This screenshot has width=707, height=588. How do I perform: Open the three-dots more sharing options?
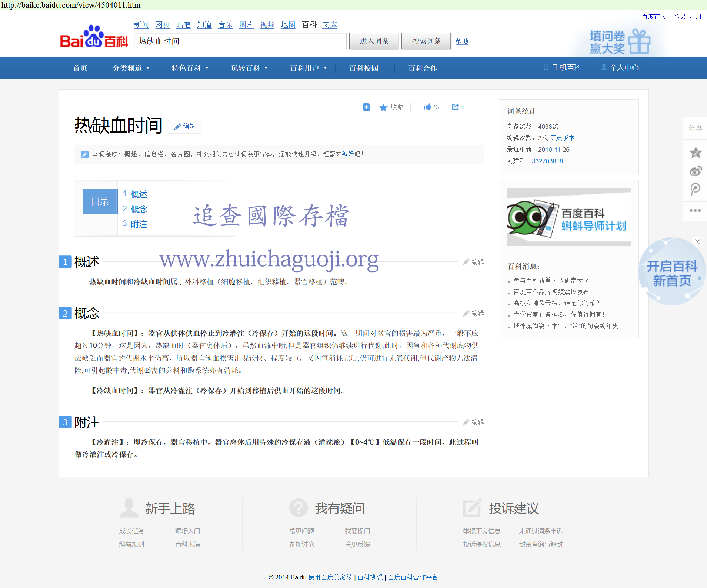pos(695,210)
